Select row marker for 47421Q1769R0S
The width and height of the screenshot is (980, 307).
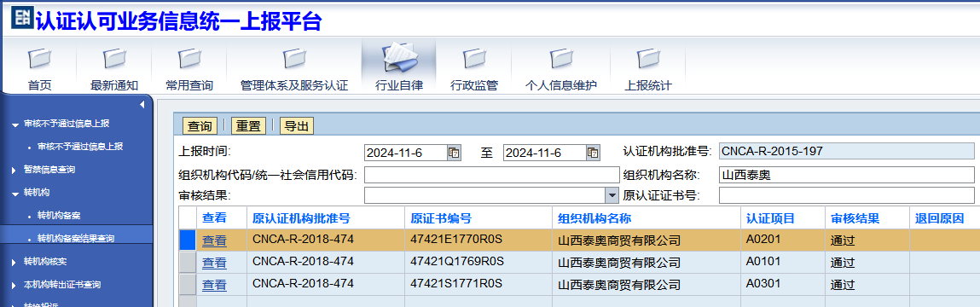pyautogui.click(x=188, y=263)
